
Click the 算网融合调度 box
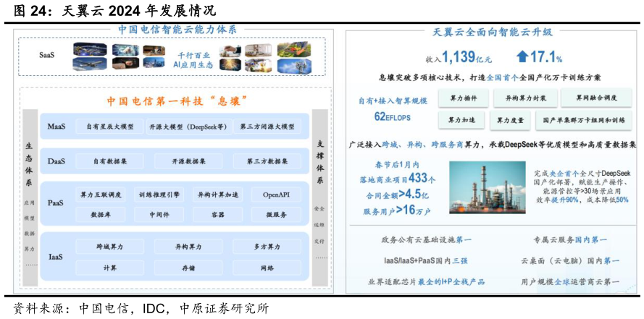coord(596,98)
